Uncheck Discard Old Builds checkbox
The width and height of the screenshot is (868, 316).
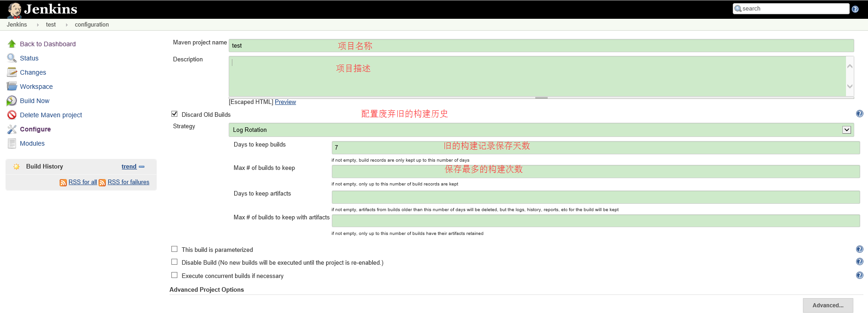point(175,114)
